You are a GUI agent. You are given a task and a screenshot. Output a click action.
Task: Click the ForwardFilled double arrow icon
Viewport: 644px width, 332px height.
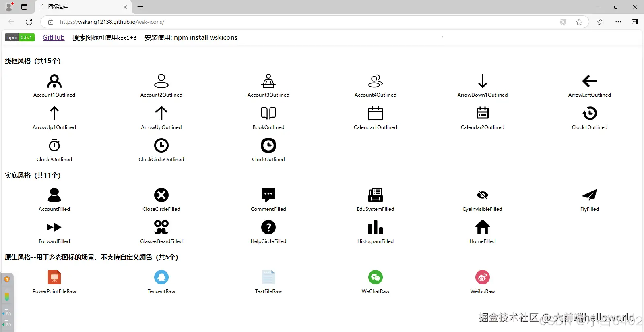coord(54,227)
